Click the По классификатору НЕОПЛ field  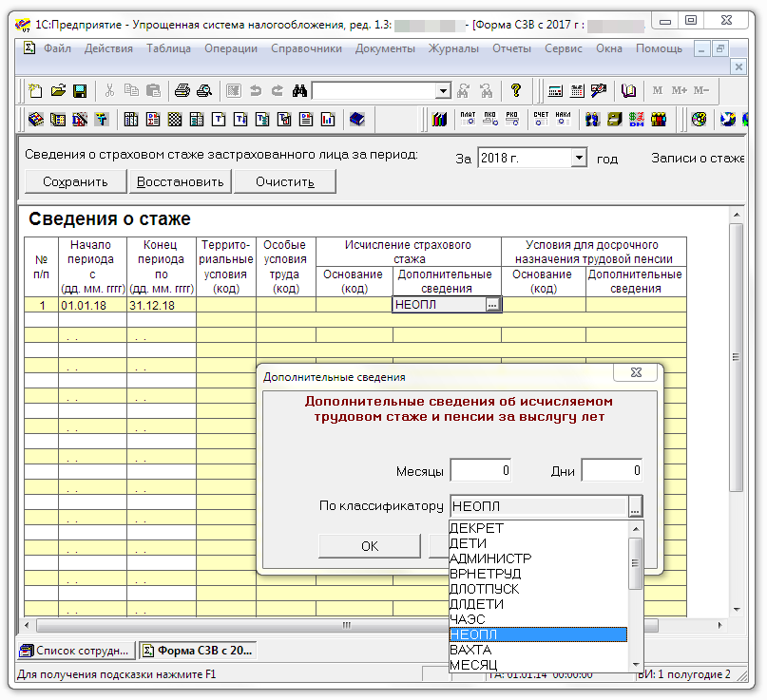click(x=539, y=506)
